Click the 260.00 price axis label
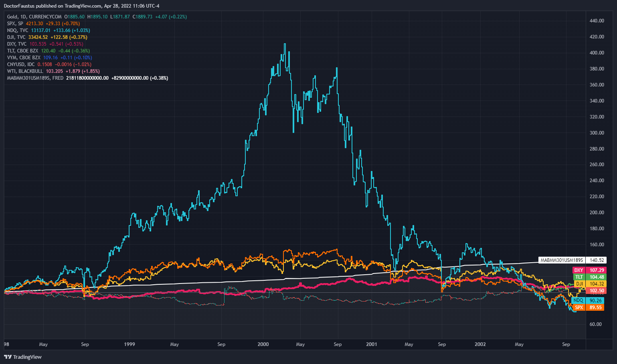 [x=597, y=165]
